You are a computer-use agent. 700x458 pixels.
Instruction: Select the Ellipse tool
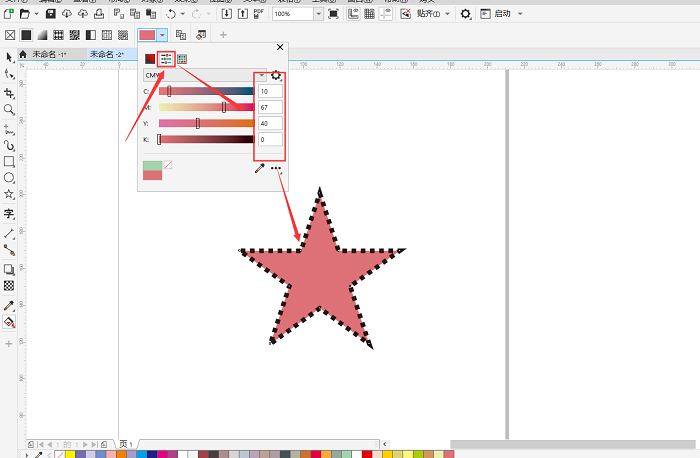coord(9,178)
